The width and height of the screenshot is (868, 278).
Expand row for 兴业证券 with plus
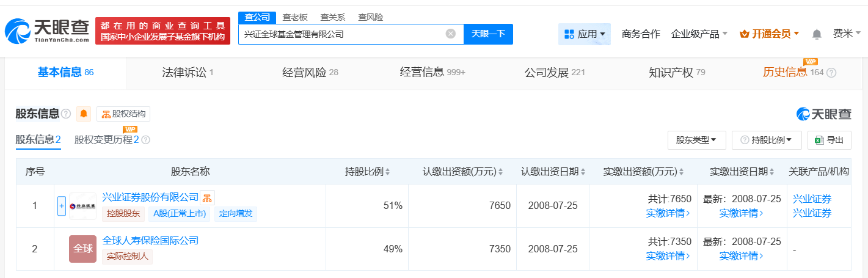61,206
